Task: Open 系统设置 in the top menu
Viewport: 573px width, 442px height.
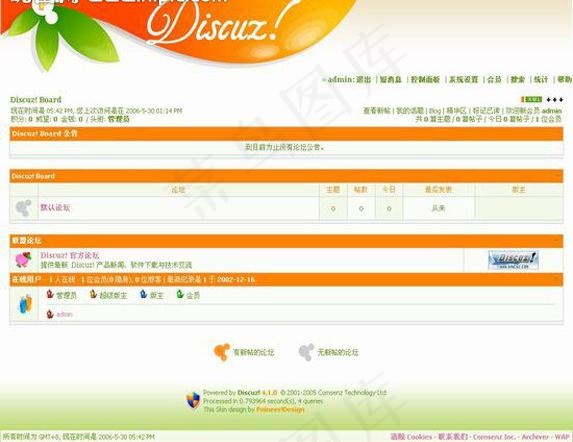Action: [463, 79]
